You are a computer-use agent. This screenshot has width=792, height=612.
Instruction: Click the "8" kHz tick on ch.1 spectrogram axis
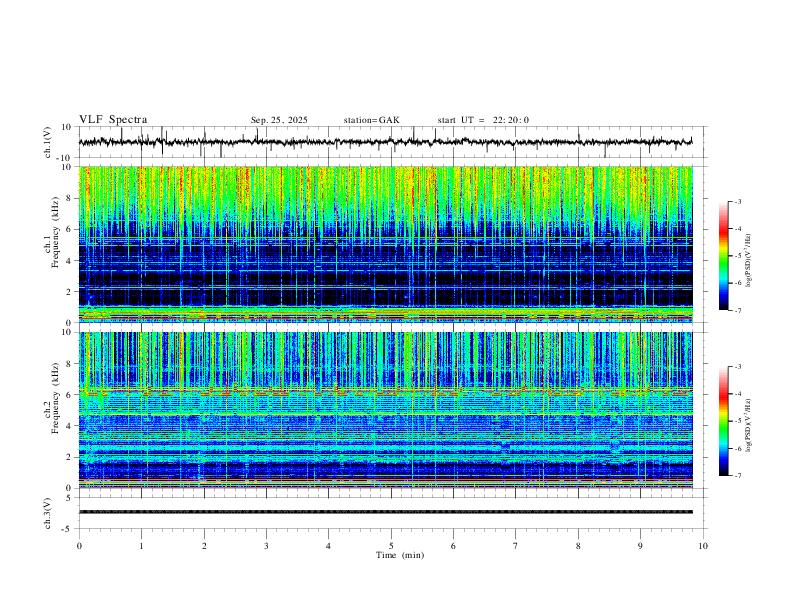coord(69,198)
